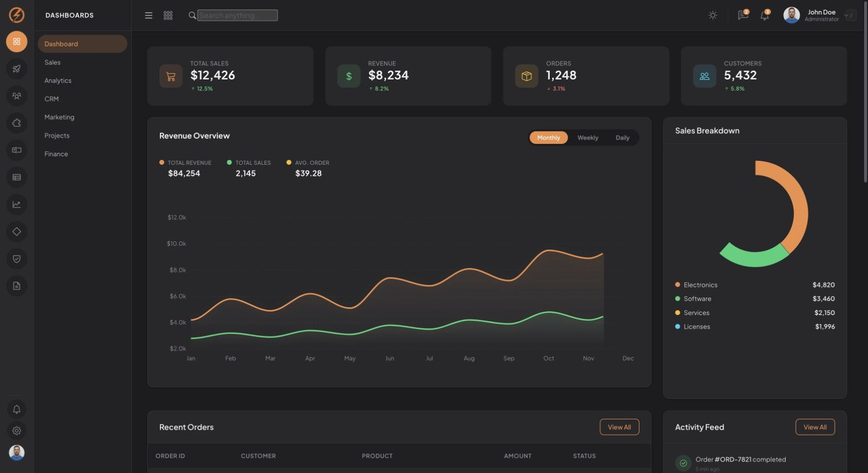Click Services legend entry
Screen dimensions: 868x473
click(755, 313)
